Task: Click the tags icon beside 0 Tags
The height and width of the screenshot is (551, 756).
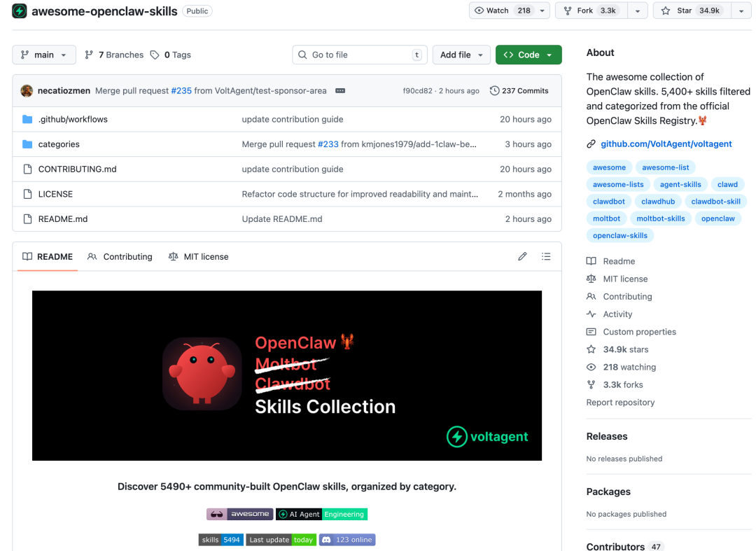Action: click(155, 55)
